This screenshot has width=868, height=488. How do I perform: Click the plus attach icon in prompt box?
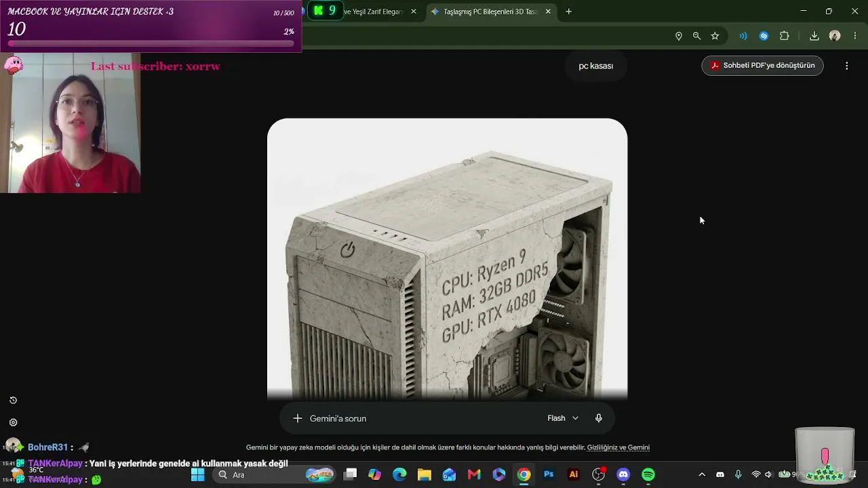pos(297,418)
